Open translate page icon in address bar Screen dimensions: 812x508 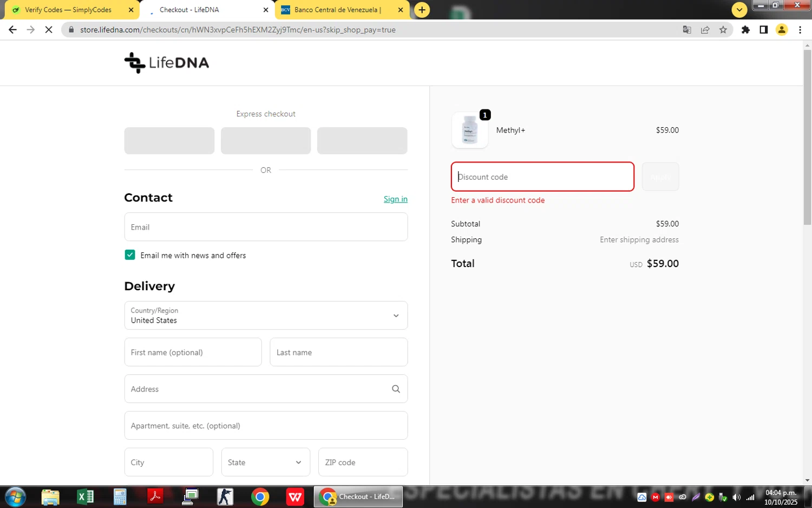[687, 30]
